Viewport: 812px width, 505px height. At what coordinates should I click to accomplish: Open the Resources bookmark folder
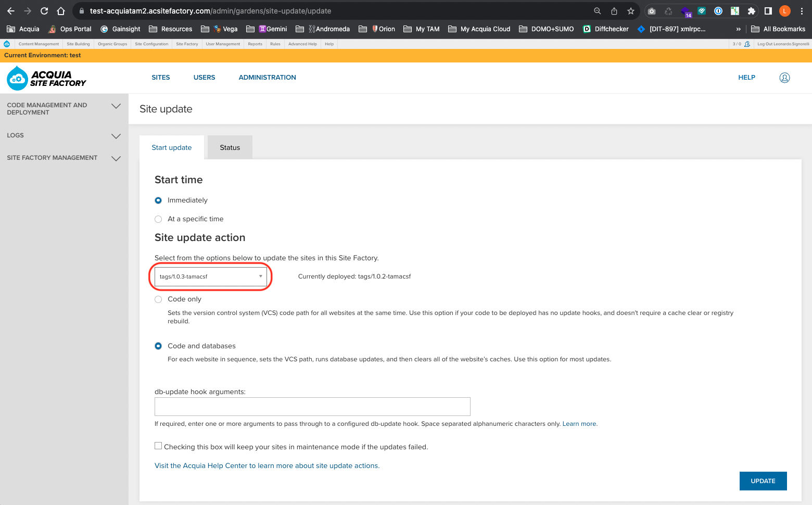click(170, 29)
